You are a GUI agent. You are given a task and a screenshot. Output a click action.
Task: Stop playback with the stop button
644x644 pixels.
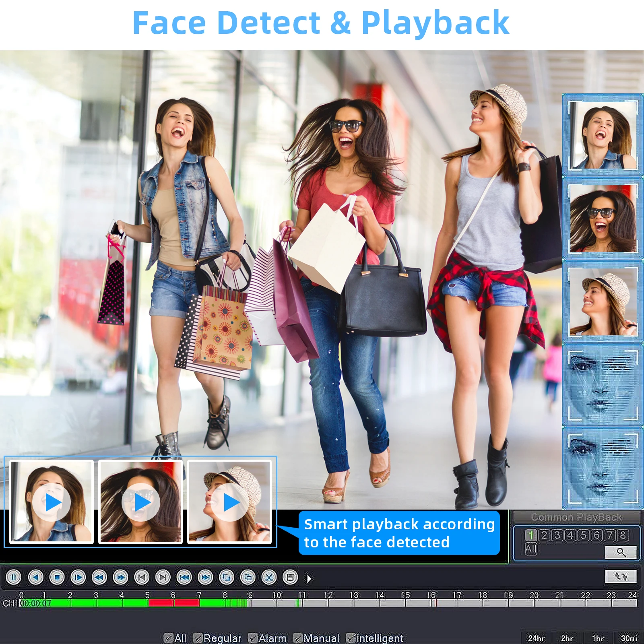coord(57,578)
